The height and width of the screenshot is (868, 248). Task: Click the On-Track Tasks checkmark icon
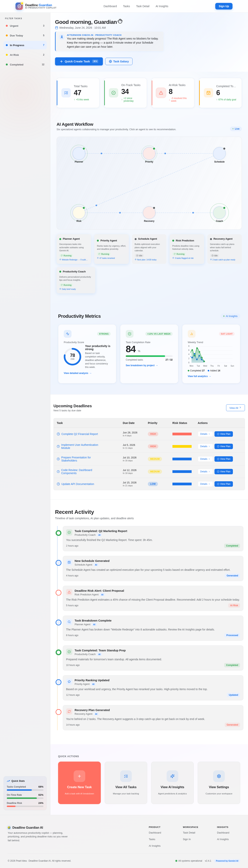[x=114, y=93]
